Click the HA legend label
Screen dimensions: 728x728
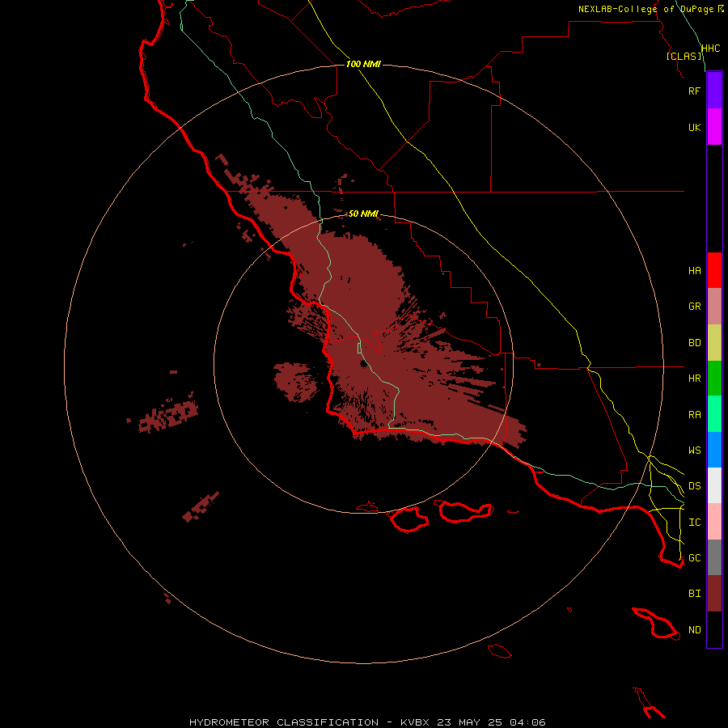694,271
